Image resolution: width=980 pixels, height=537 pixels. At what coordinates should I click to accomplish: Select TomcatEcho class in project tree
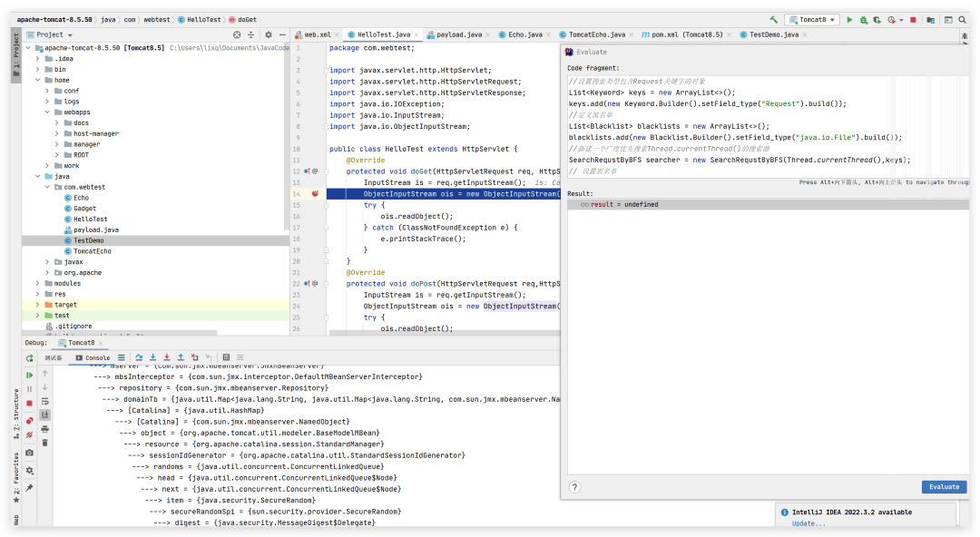point(91,250)
